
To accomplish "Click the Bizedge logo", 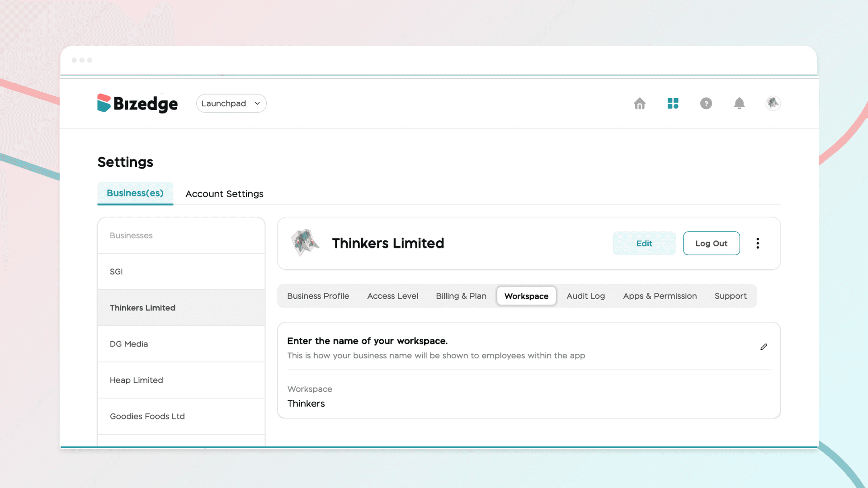I will (x=137, y=103).
